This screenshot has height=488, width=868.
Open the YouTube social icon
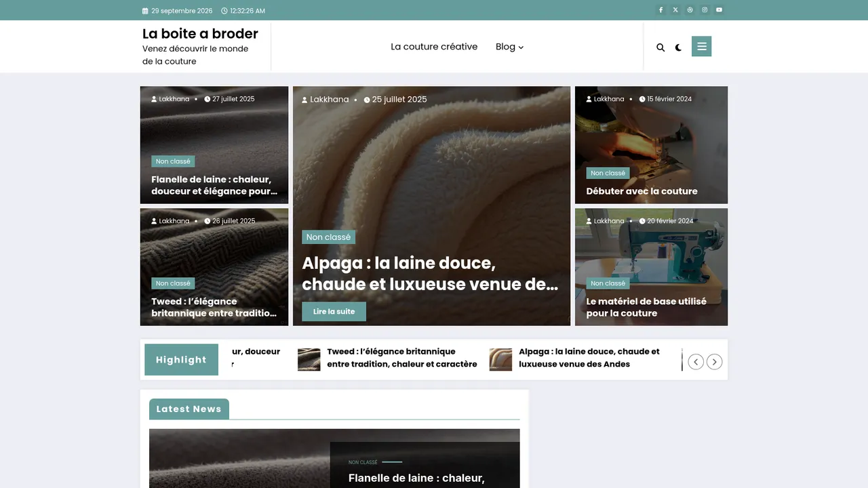(x=719, y=10)
